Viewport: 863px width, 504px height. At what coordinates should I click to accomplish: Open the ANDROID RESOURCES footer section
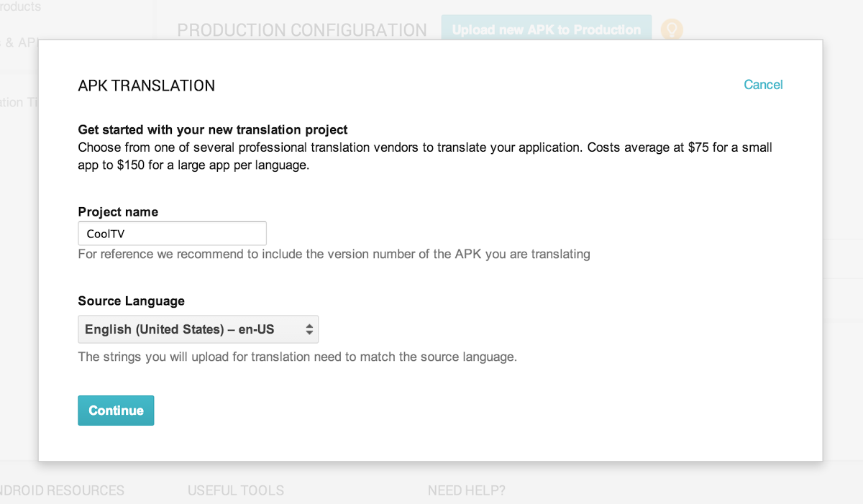point(63,490)
